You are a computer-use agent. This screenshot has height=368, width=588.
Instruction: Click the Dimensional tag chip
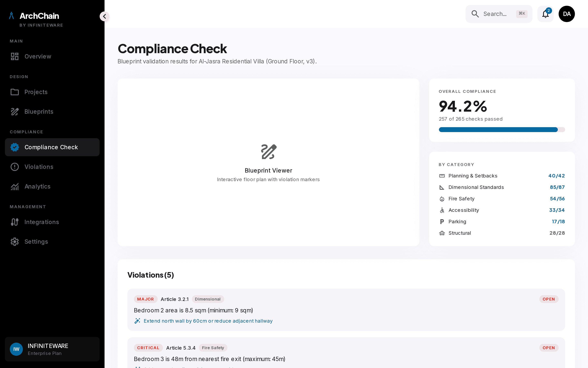(x=208, y=299)
